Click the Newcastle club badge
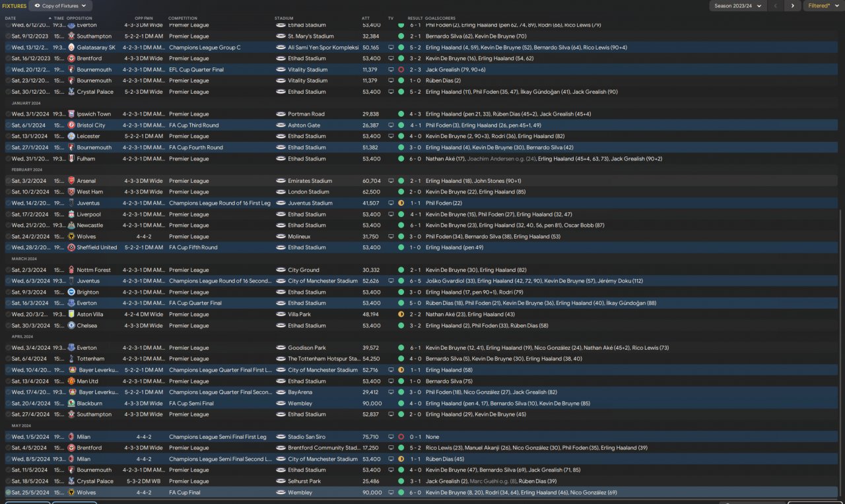This screenshot has height=504, width=845. [71, 226]
